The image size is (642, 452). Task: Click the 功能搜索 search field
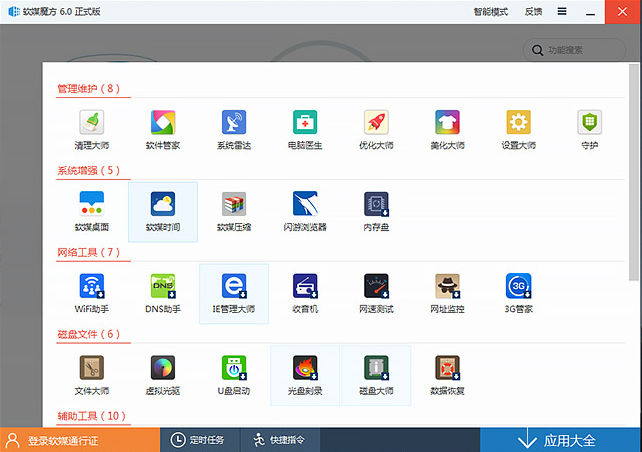pyautogui.click(x=574, y=50)
